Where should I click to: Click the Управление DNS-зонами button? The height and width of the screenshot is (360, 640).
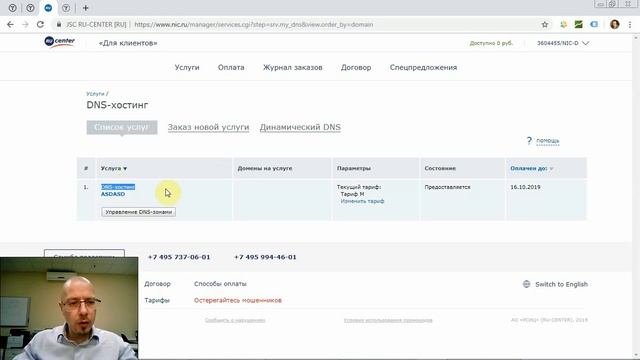138,212
